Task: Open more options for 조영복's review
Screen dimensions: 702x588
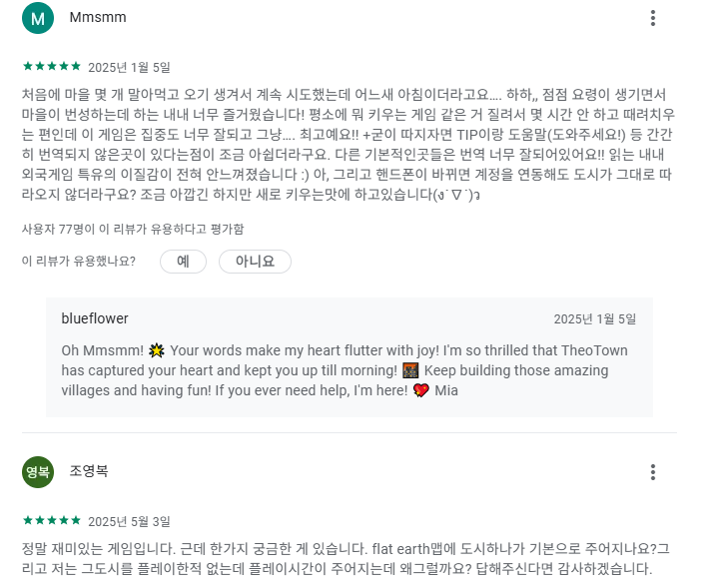Action: [653, 472]
